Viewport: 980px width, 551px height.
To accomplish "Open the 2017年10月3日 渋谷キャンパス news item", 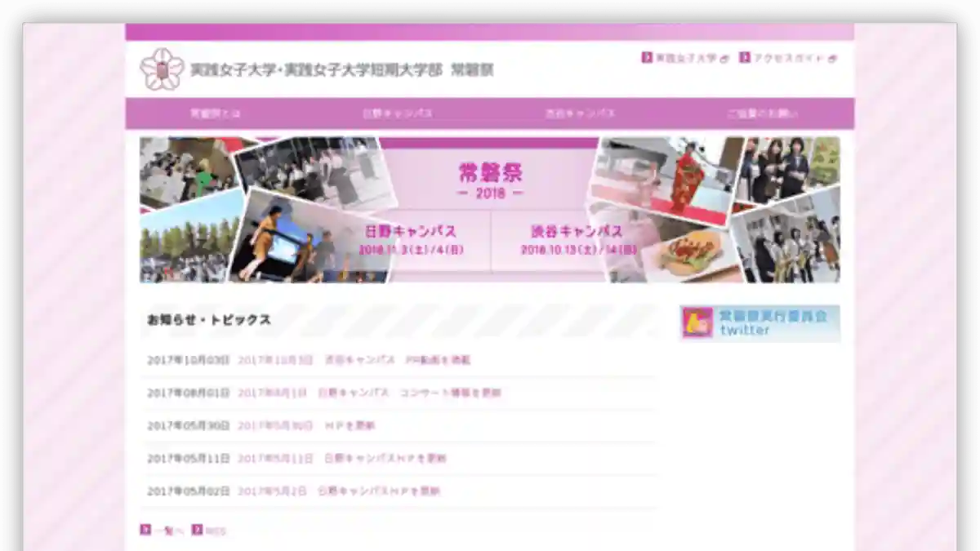I will click(354, 360).
